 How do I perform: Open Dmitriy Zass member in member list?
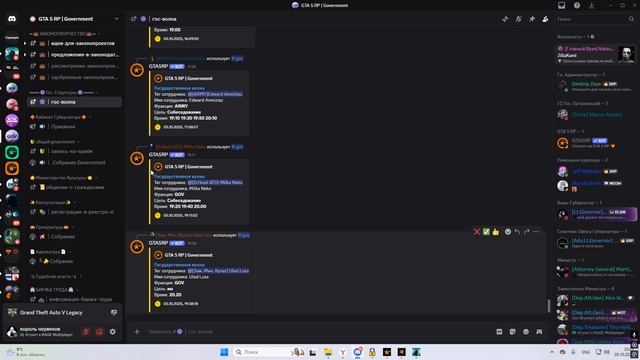coord(596,86)
